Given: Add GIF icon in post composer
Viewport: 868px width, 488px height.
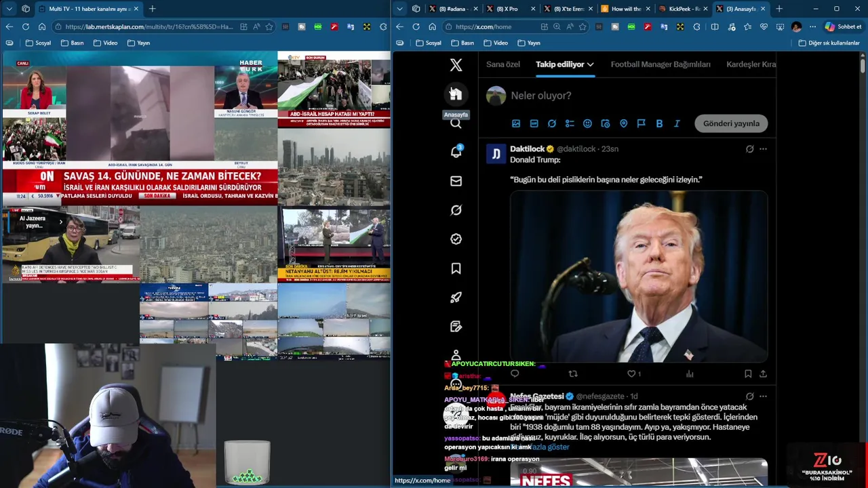Looking at the screenshot, I should coord(534,123).
